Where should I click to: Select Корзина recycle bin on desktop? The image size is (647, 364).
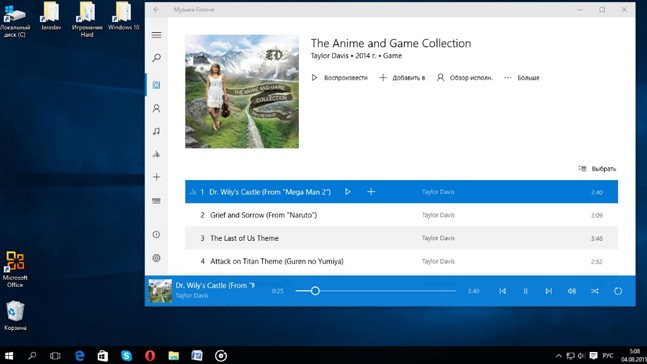click(15, 316)
